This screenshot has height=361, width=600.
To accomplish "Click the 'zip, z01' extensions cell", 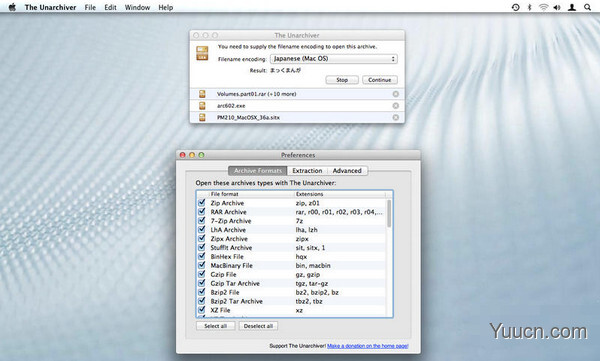I will tap(308, 203).
